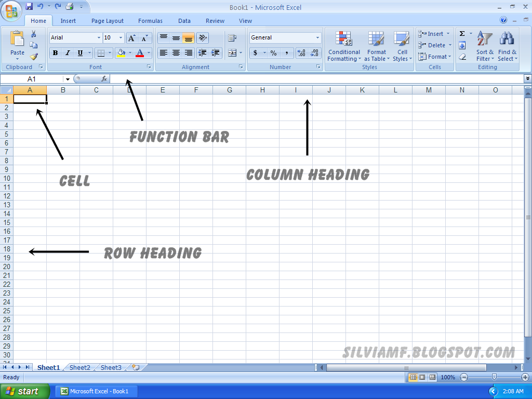532x399 pixels.
Task: Align text right
Action: point(188,53)
